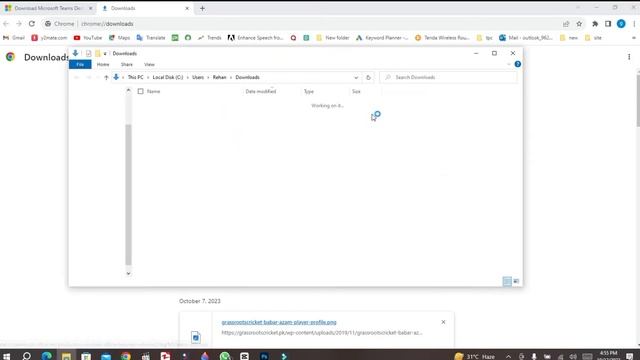Open the View ribbon tab
The height and width of the screenshot is (360, 640).
(149, 64)
